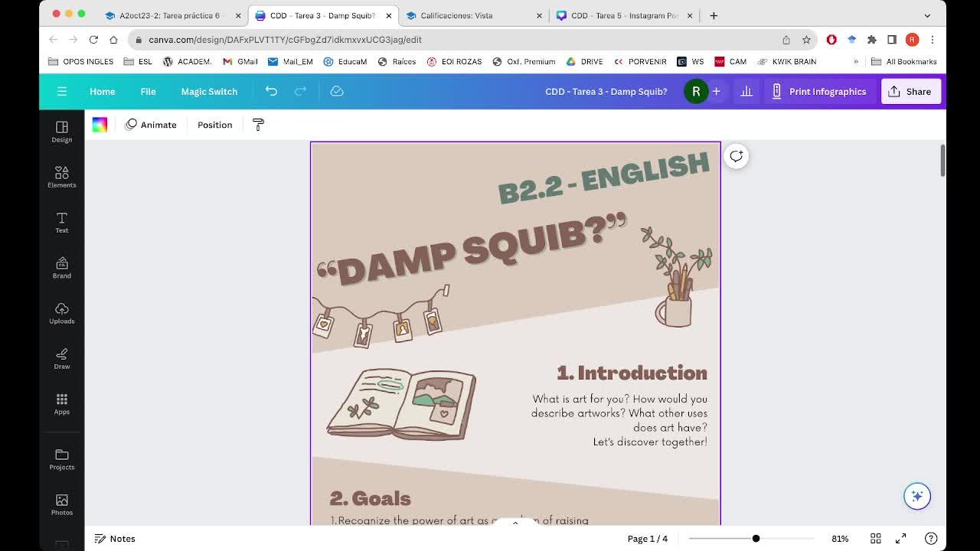This screenshot has height=551, width=980.
Task: Open the Magic Switch menu
Action: click(x=209, y=91)
